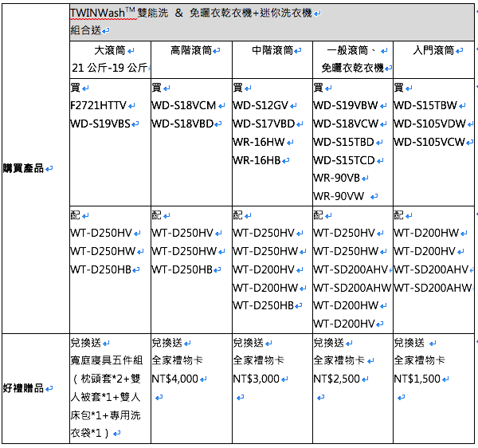Screen dimensions: 478x448
Task: Click WT-D250HB in the 大滾筒 column
Action: pyautogui.click(x=100, y=270)
